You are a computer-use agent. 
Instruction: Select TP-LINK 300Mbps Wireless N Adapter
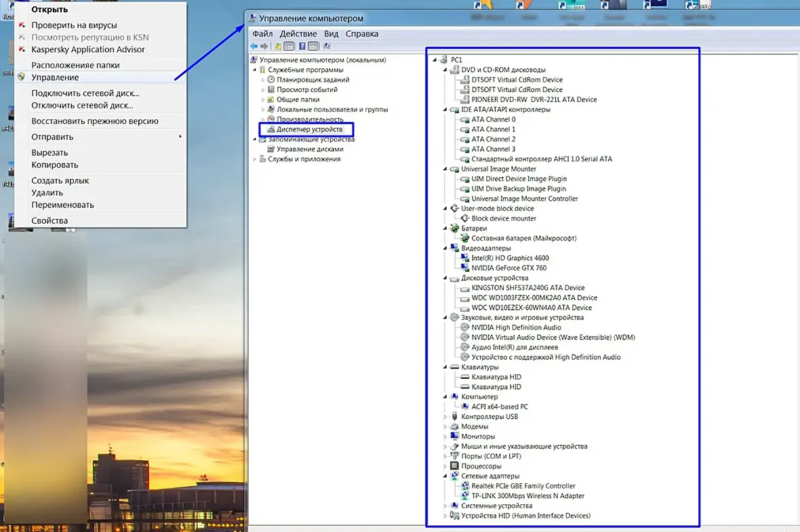coord(528,496)
